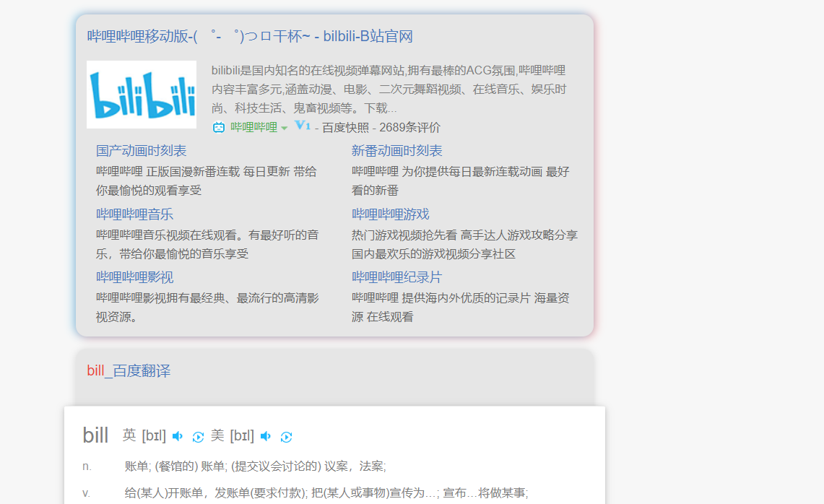Play the American pronunciation speaker icon
The height and width of the screenshot is (504, 824).
pyautogui.click(x=266, y=436)
